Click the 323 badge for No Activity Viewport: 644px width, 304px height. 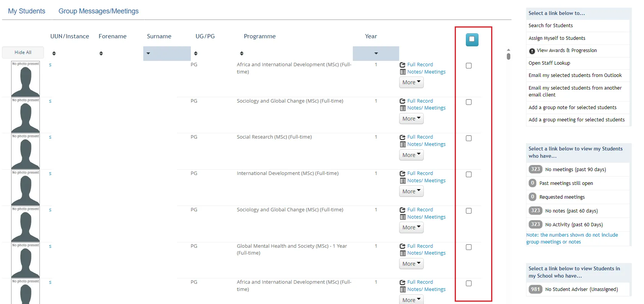pos(535,224)
